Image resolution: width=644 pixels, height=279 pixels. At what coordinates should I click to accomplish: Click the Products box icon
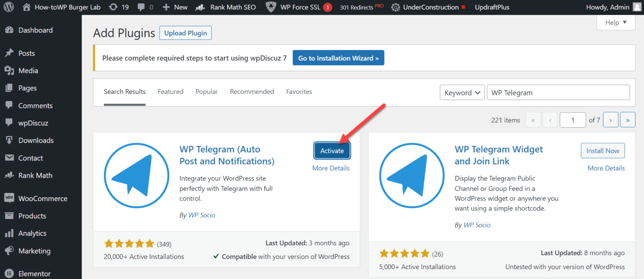9,216
